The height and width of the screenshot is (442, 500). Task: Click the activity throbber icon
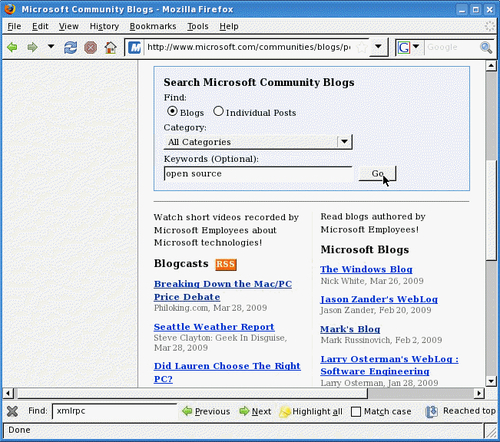tap(489, 26)
